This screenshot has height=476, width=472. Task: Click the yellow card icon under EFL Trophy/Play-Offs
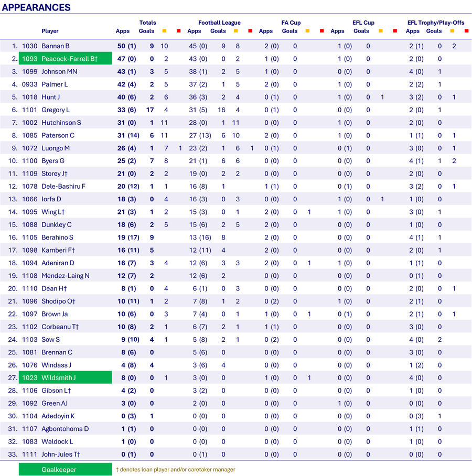click(x=452, y=31)
